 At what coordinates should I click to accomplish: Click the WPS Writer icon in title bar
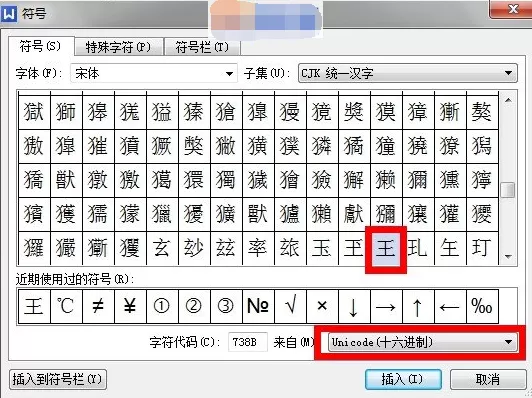pos(8,14)
